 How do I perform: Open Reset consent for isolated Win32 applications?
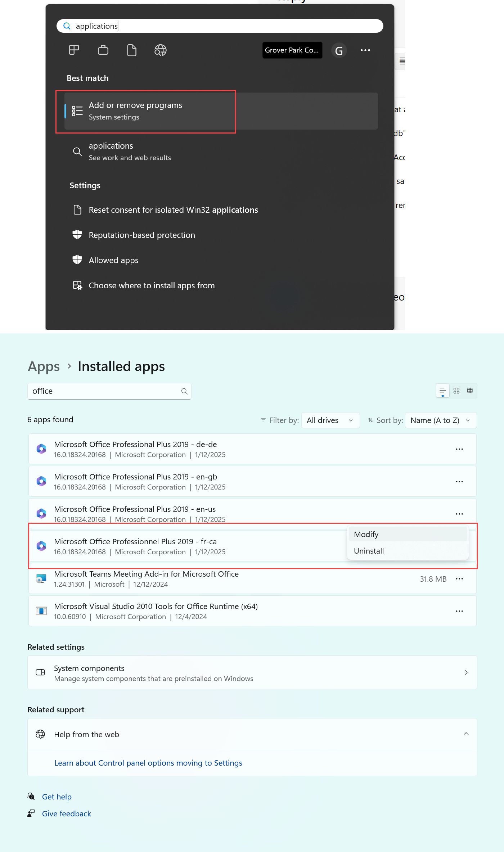[173, 210]
